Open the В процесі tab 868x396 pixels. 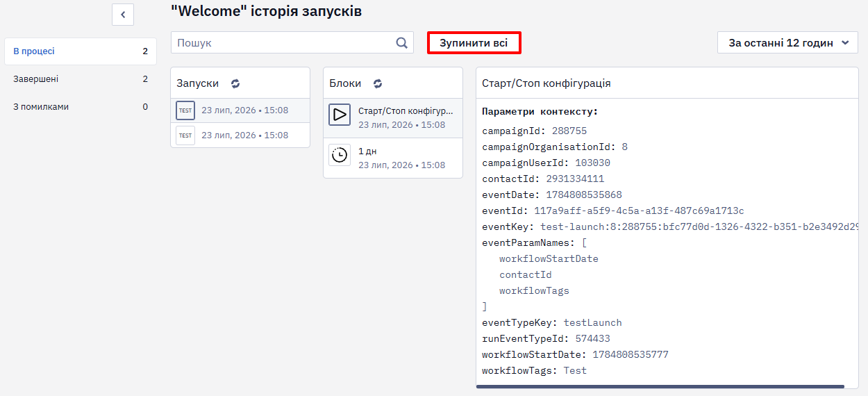(81, 51)
